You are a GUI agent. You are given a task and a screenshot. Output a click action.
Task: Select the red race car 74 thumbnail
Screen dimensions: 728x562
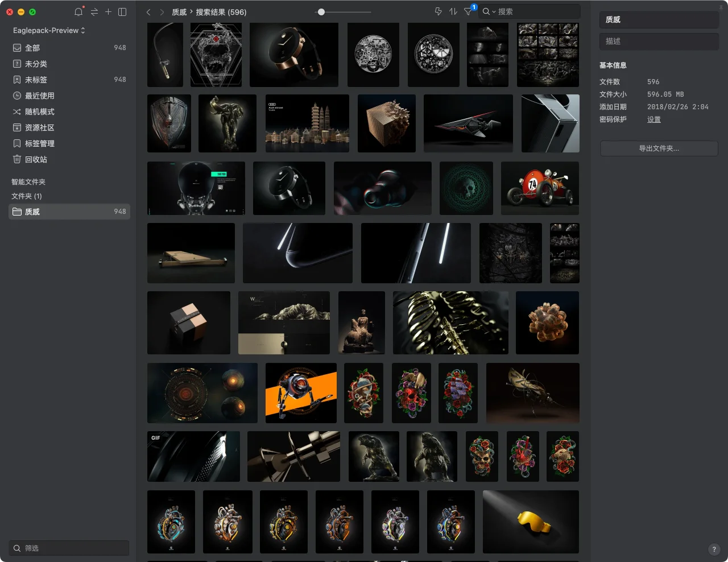[540, 188]
